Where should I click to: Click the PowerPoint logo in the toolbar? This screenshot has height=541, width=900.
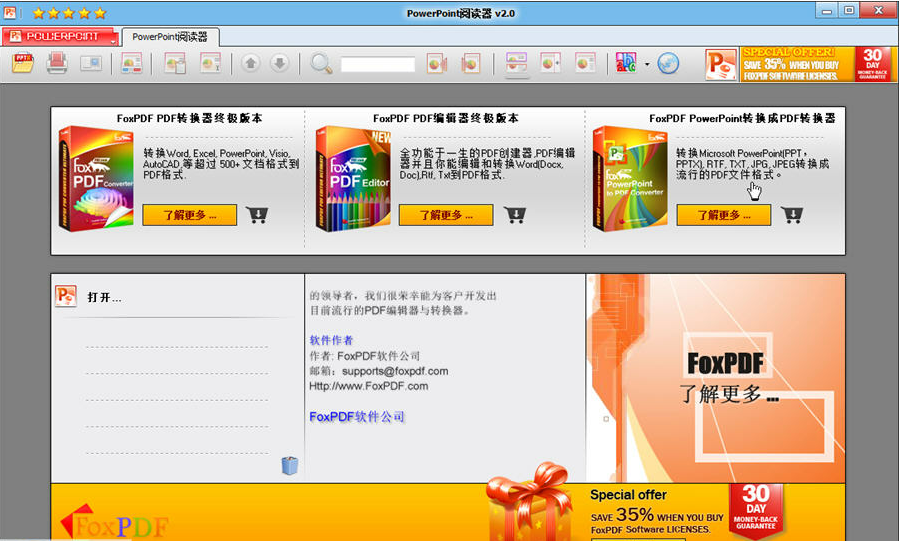(720, 64)
